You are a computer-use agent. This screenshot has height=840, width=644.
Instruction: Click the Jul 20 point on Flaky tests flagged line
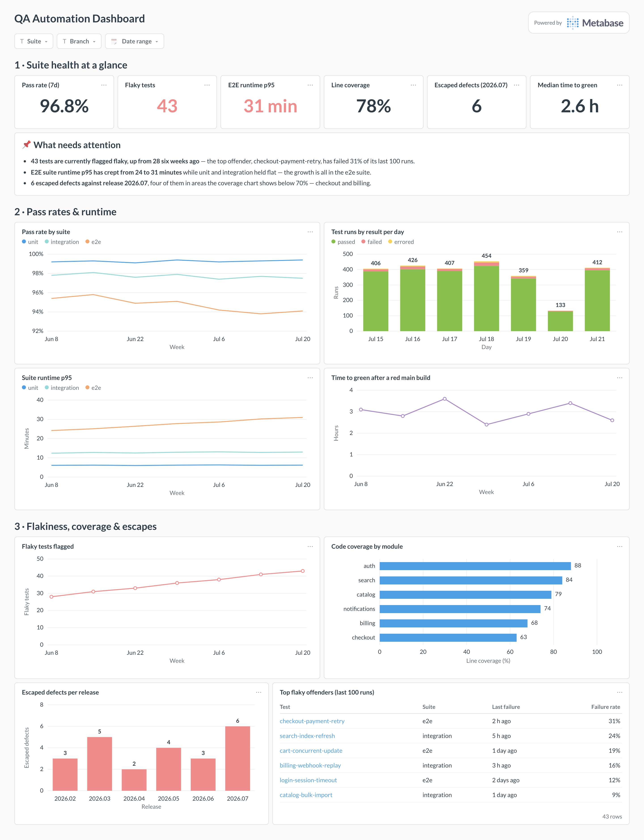pyautogui.click(x=303, y=571)
